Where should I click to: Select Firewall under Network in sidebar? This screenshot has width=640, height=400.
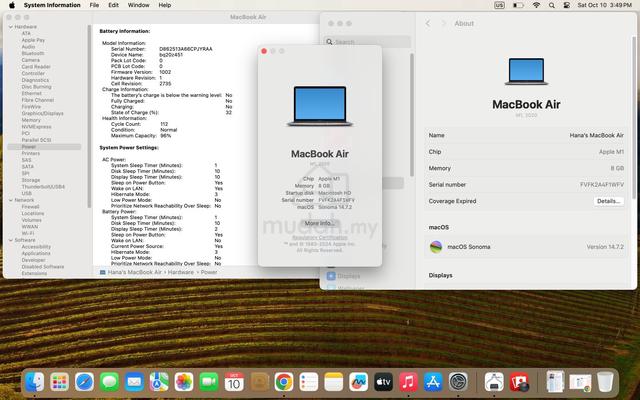(30, 207)
